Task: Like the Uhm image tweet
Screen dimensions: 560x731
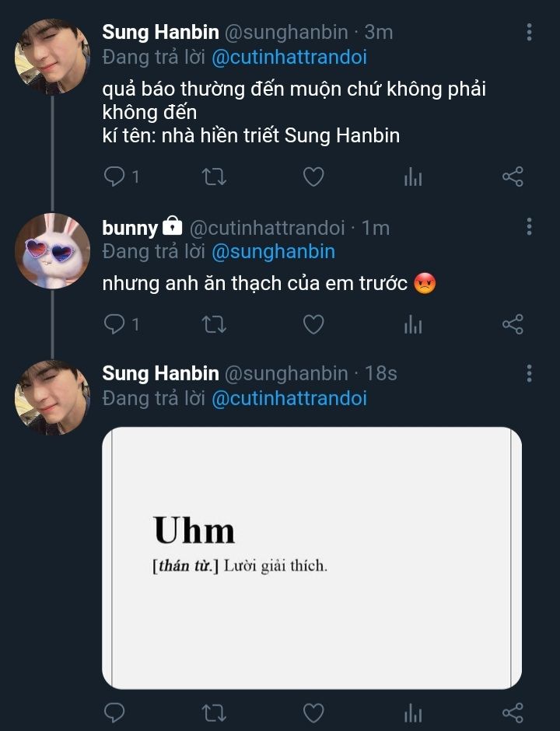Action: [313, 712]
